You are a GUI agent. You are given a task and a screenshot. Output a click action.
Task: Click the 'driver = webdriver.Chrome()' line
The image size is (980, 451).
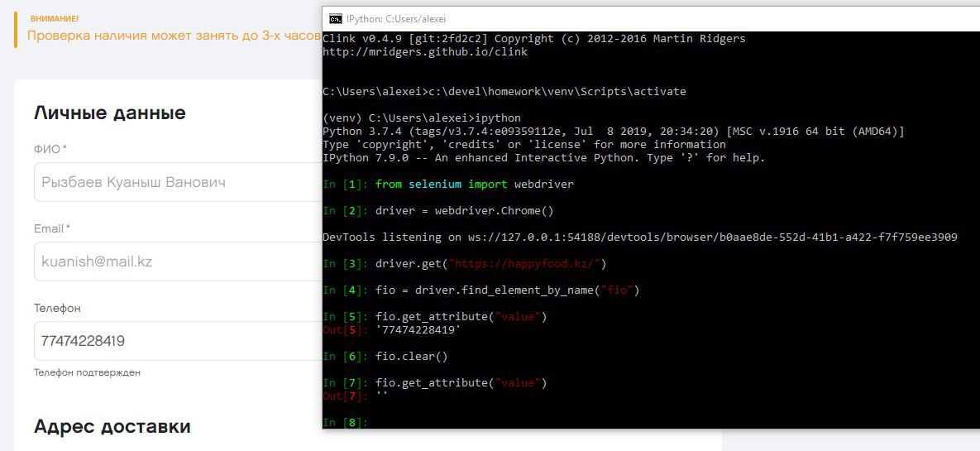[x=438, y=211]
